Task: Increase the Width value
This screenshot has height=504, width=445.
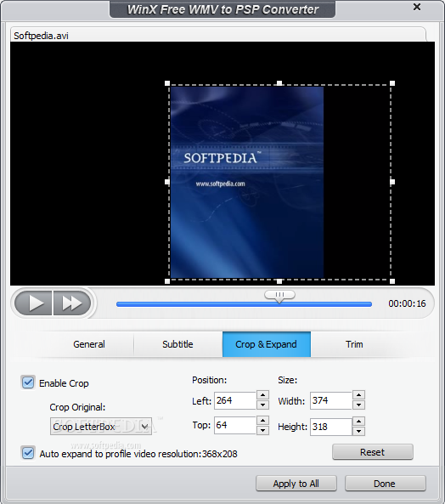Action: point(358,395)
